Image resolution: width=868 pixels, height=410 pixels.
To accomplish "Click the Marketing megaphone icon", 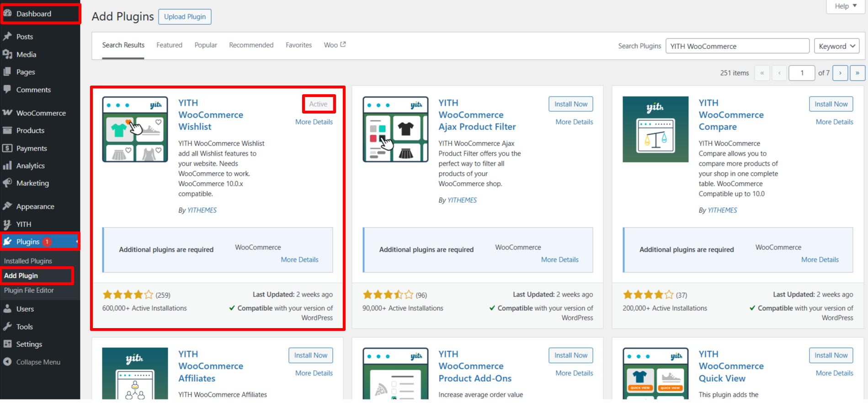I will (7, 183).
